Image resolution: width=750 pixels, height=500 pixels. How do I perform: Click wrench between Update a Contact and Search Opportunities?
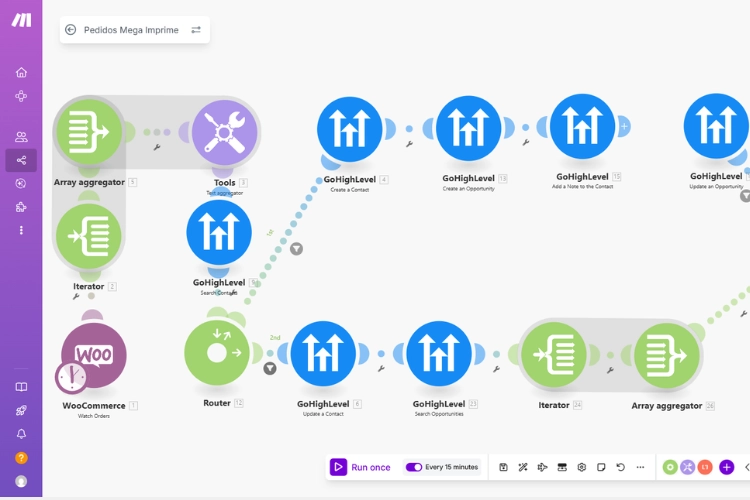[381, 368]
